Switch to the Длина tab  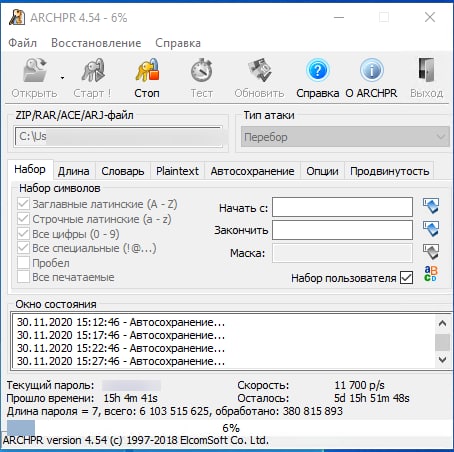(x=74, y=171)
